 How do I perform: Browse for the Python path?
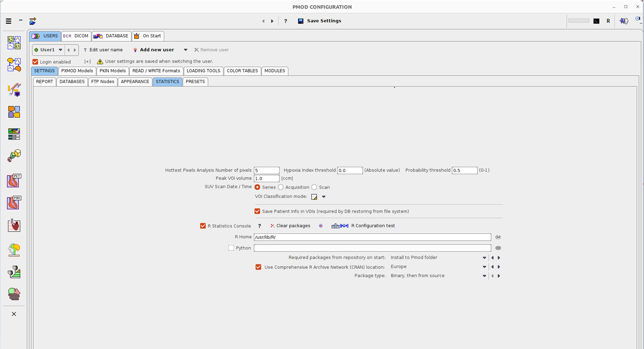[x=498, y=248]
